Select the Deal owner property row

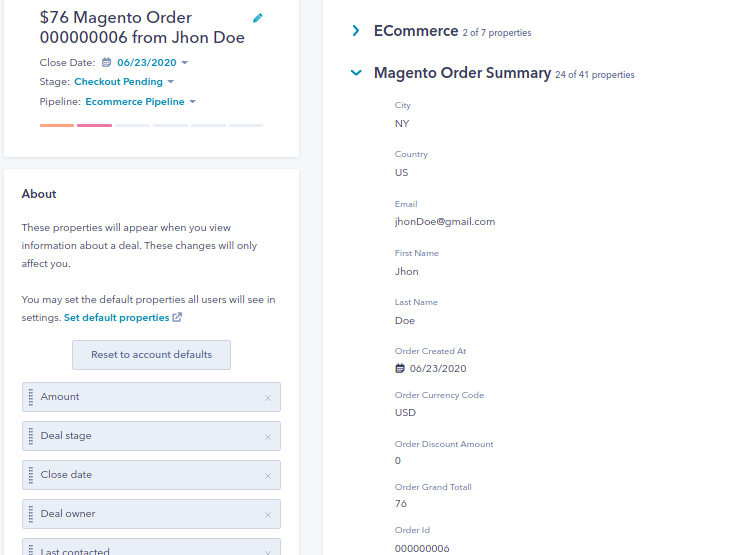coord(151,514)
